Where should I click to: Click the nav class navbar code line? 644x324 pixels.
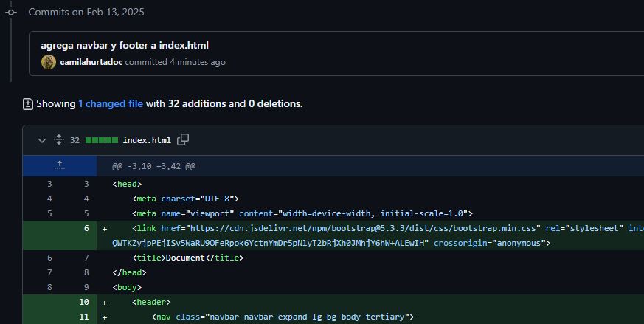(x=283, y=317)
